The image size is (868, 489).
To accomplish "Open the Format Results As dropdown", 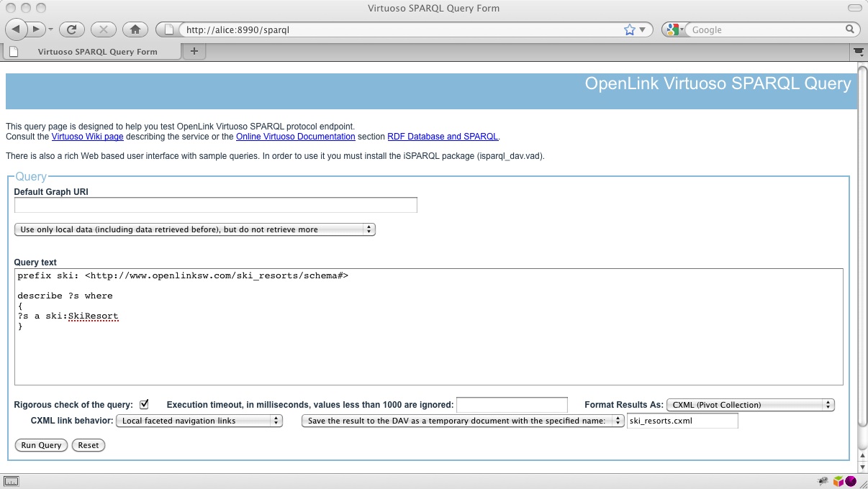I will point(751,405).
